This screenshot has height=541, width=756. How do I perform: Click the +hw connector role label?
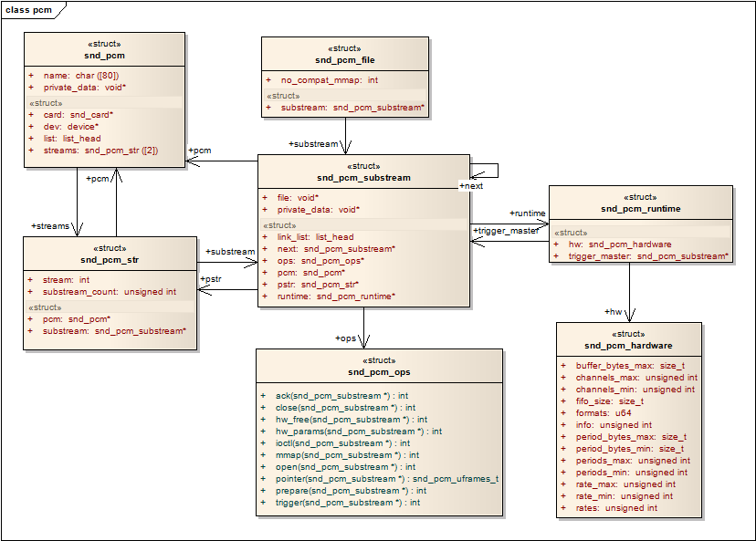point(614,312)
